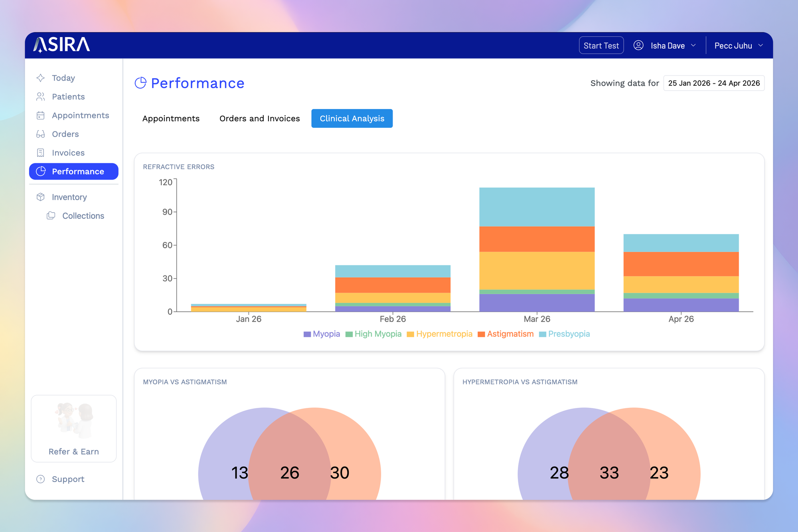Click the Orders eyeglasses icon
Screen dimensions: 798x532
coord(40,134)
